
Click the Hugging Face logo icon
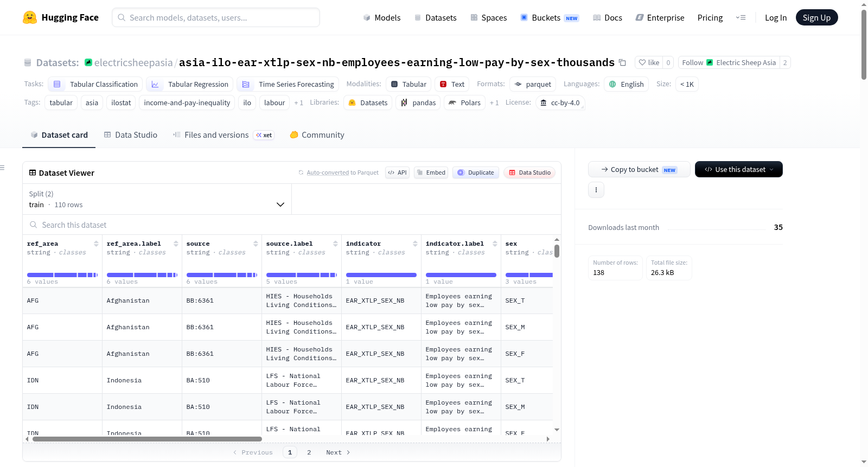tap(30, 17)
